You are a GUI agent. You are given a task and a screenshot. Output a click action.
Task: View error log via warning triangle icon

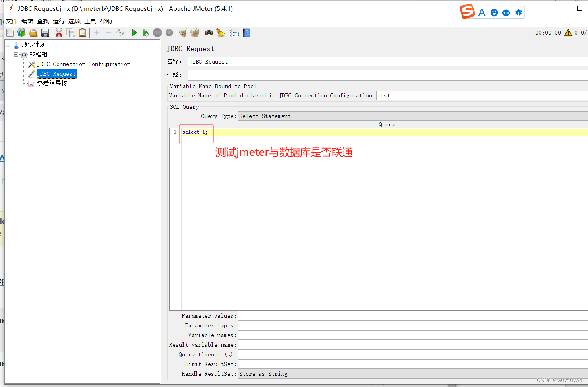pyautogui.click(x=569, y=33)
